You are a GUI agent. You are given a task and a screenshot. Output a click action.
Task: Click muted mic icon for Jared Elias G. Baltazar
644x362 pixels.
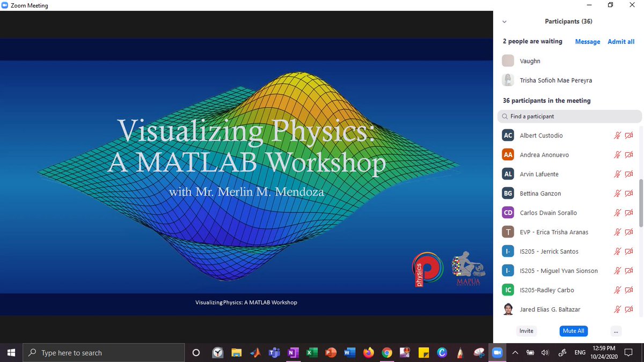617,309
